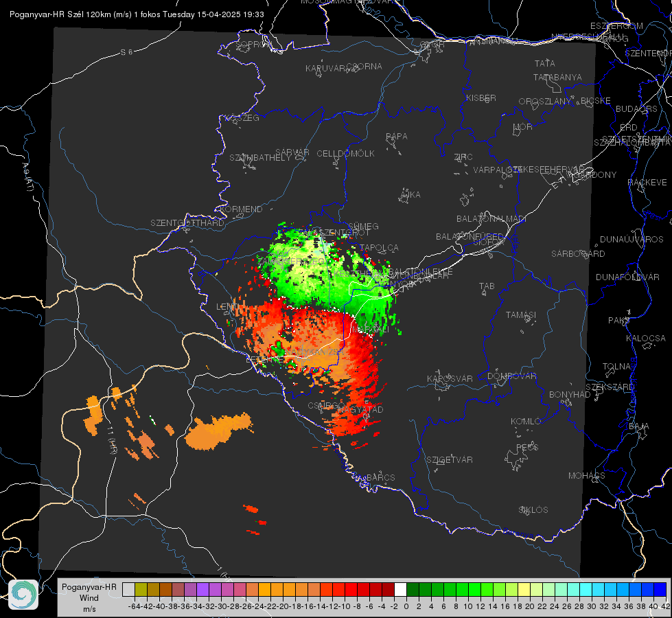Click the KAPUVAR city label
The image size is (672, 618).
coord(326,69)
